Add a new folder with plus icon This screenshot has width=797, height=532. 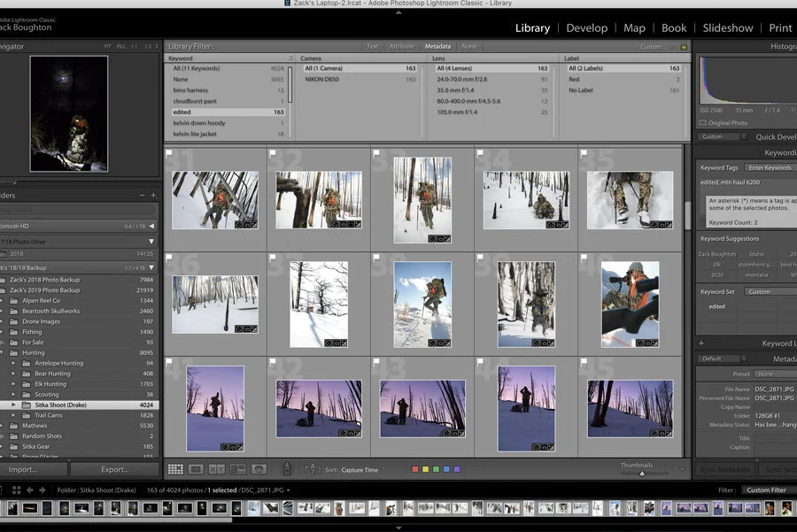(153, 196)
